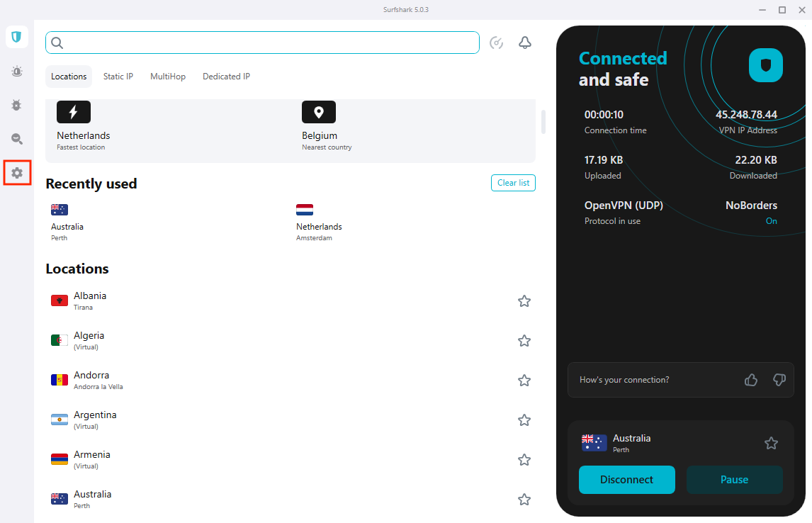The height and width of the screenshot is (523, 812).
Task: Toggle the favorite star for Andorra
Action: point(524,381)
